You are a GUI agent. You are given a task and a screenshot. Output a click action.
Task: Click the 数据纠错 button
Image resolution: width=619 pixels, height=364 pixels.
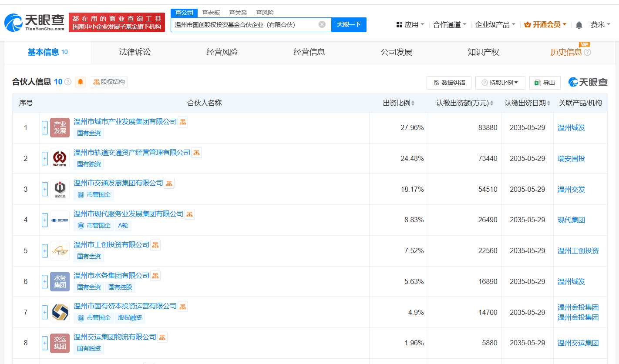click(449, 83)
